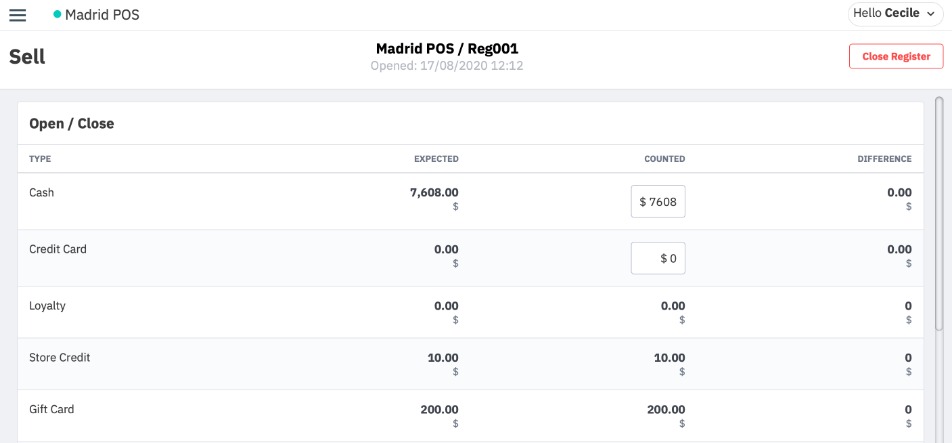Click the Close Register button

(896, 56)
